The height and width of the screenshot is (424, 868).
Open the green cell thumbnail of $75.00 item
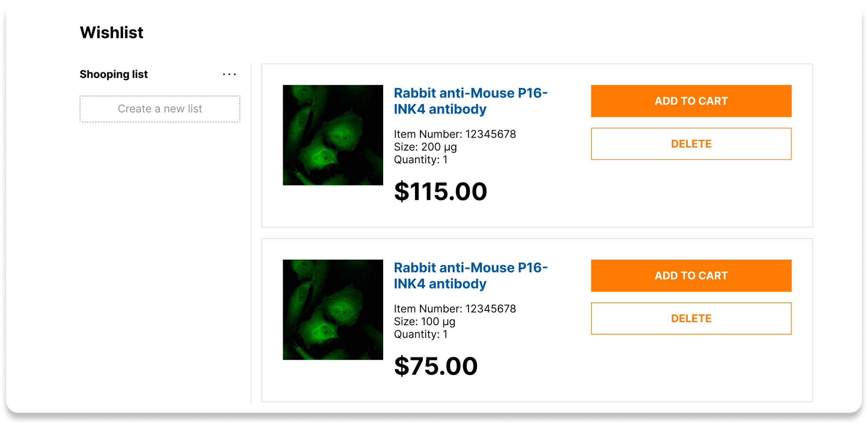click(333, 310)
